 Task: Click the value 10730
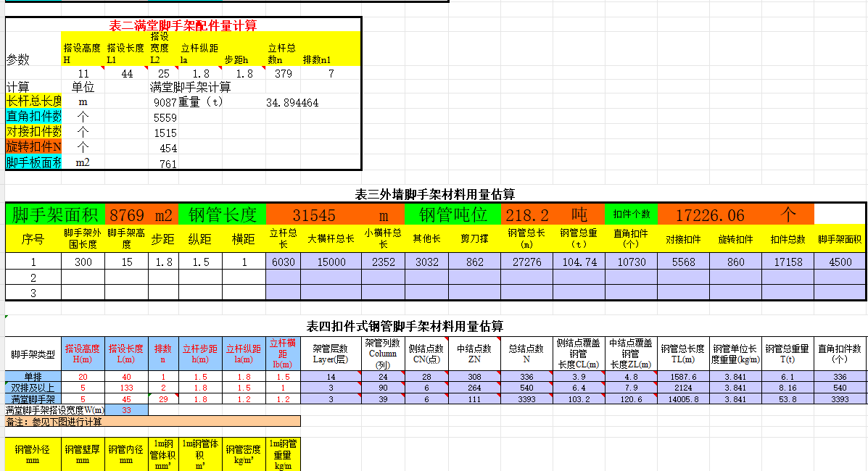click(631, 262)
